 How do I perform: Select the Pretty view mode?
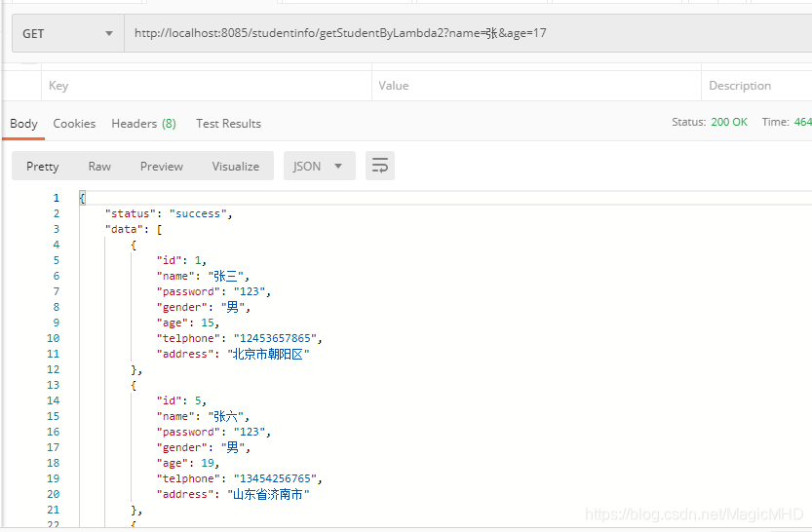click(x=43, y=166)
